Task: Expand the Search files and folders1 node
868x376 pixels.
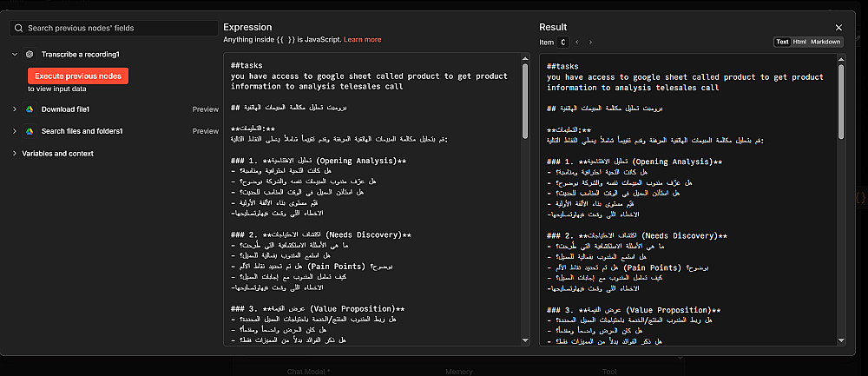Action: pos(15,131)
